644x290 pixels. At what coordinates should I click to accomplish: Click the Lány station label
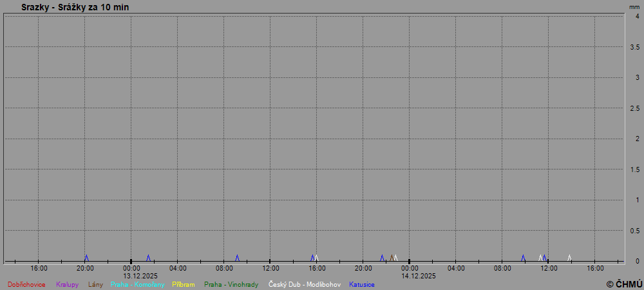pyautogui.click(x=96, y=284)
